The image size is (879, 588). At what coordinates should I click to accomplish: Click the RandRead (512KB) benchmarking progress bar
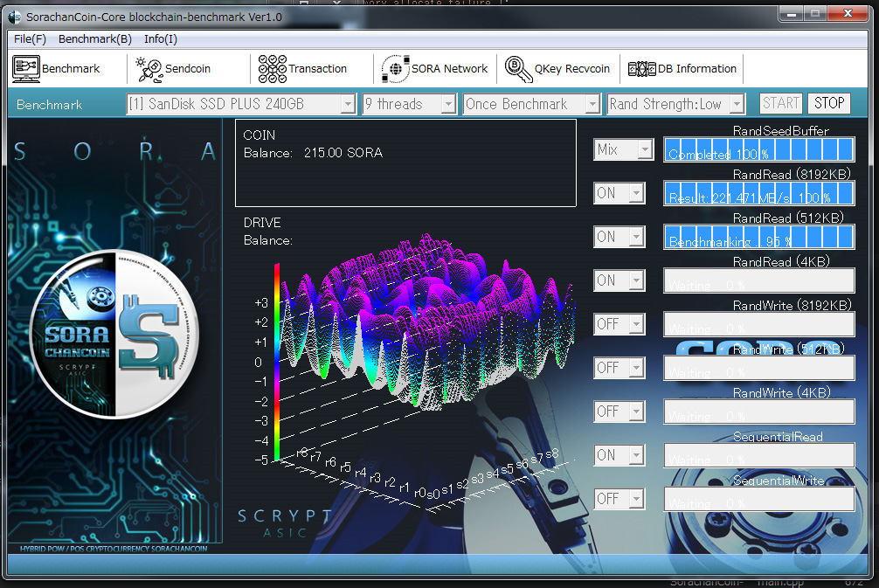coord(759,237)
